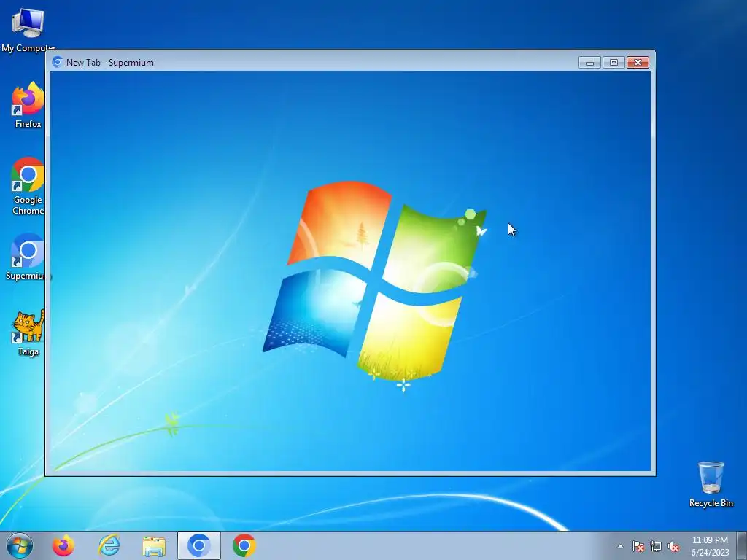Image resolution: width=747 pixels, height=560 pixels.
Task: Open the clock showing 11:09 PM
Action: coord(710,546)
